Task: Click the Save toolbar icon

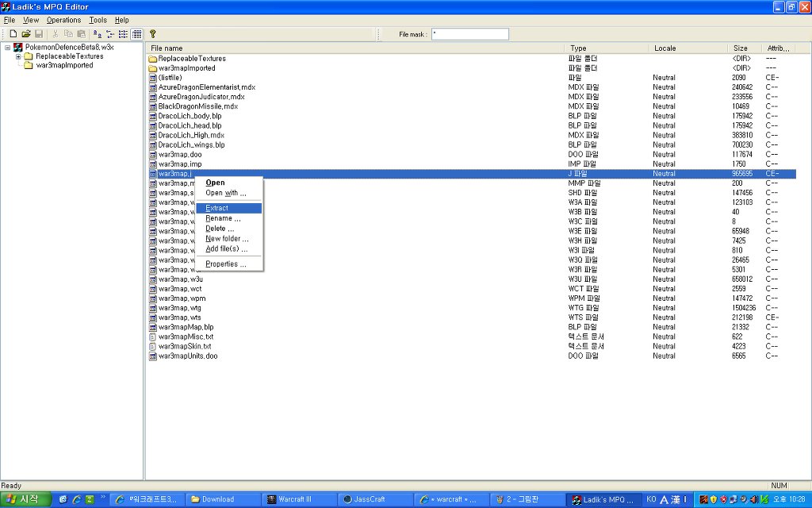Action: pos(39,34)
